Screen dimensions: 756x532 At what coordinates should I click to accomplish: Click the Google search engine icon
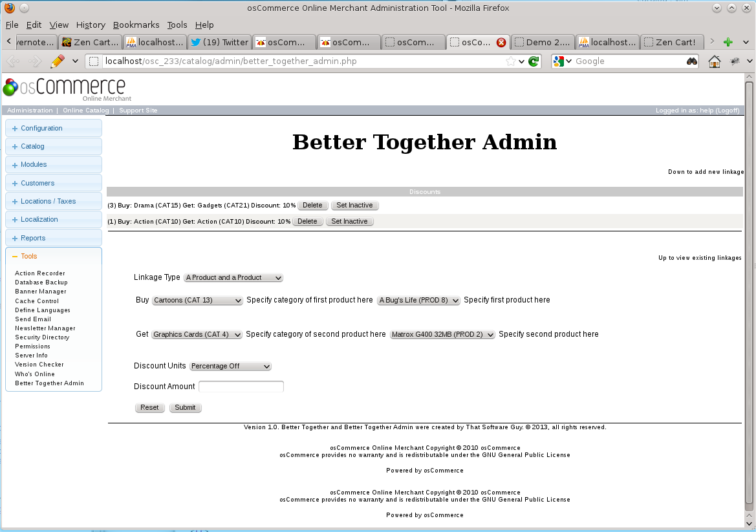pyautogui.click(x=558, y=61)
